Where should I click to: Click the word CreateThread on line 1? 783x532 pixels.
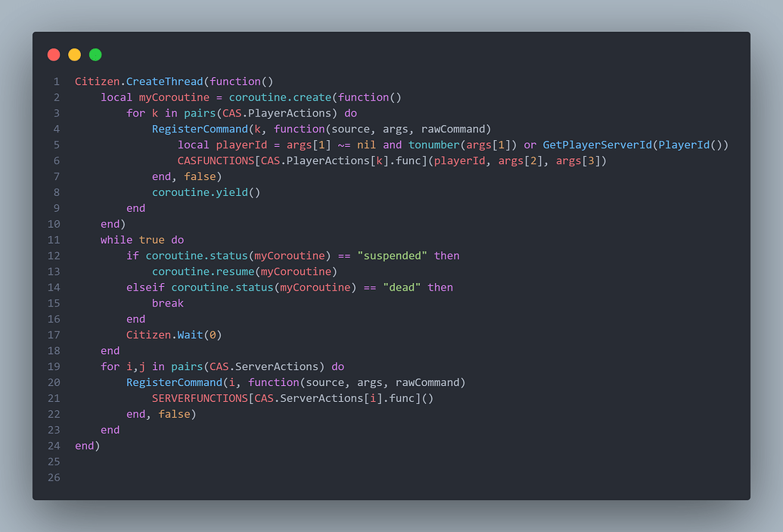[x=164, y=82]
